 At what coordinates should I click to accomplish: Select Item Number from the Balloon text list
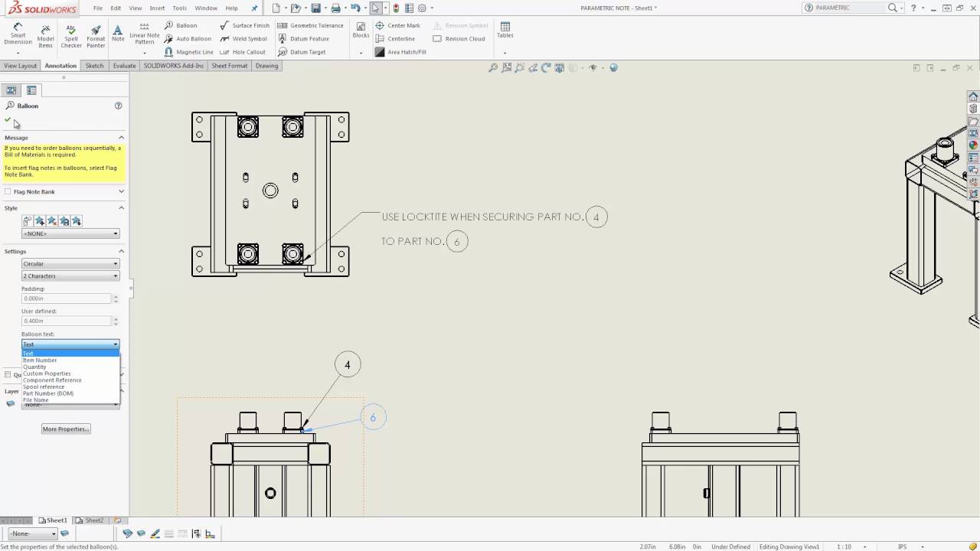40,360
